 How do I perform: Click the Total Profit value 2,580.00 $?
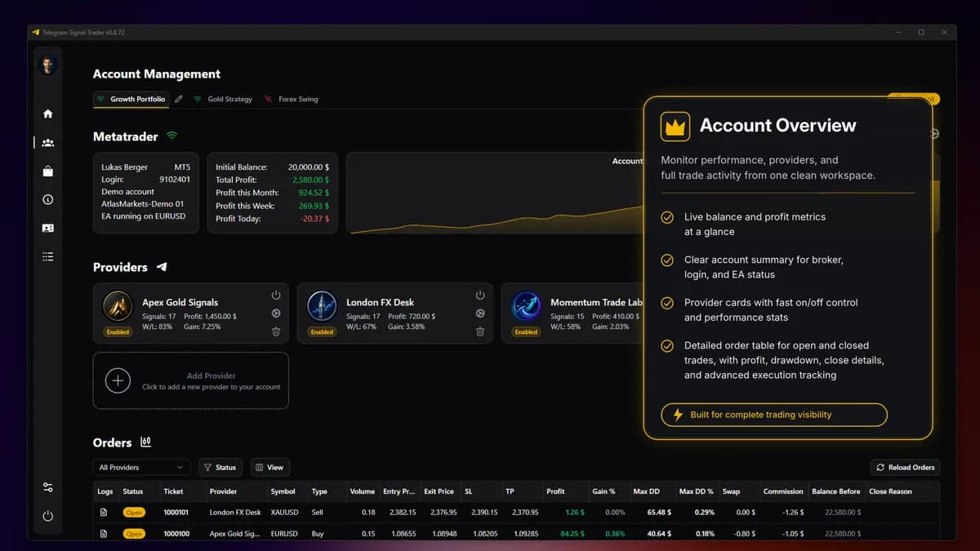point(312,180)
